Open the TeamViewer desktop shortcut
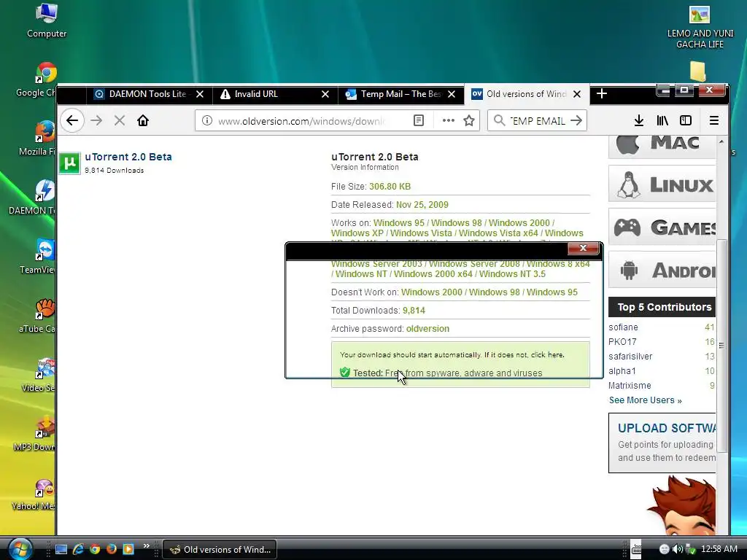Screen dimensions: 747x560 pos(39,257)
